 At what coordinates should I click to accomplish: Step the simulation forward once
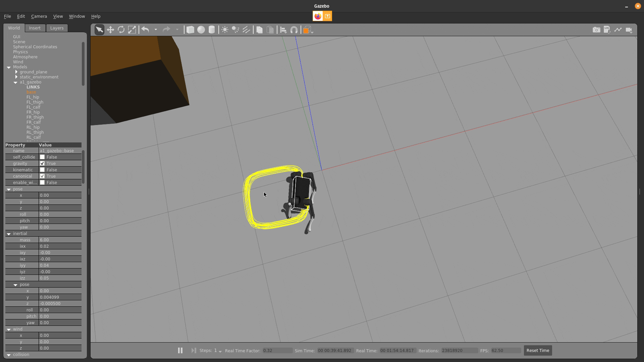pyautogui.click(x=194, y=350)
